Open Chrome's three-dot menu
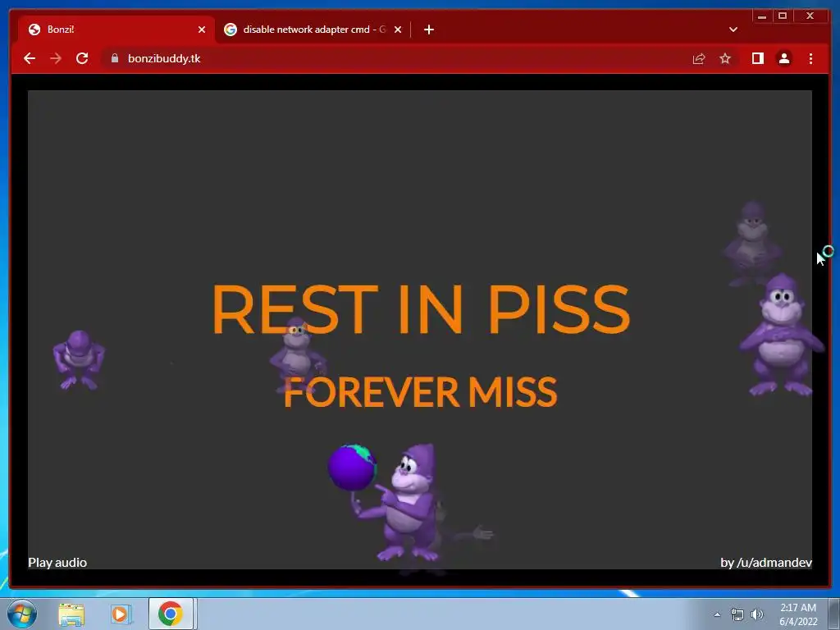Screen dimensions: 840x630 (810, 58)
